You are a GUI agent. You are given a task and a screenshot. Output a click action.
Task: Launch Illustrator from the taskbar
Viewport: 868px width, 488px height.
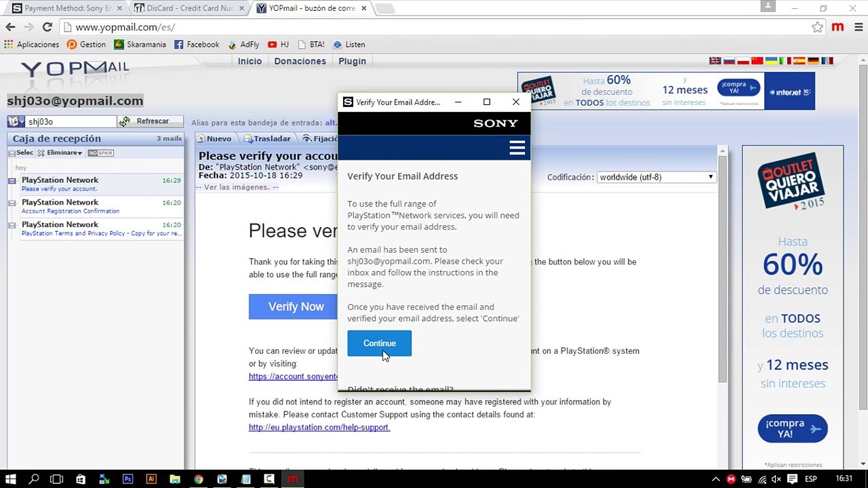(151, 479)
